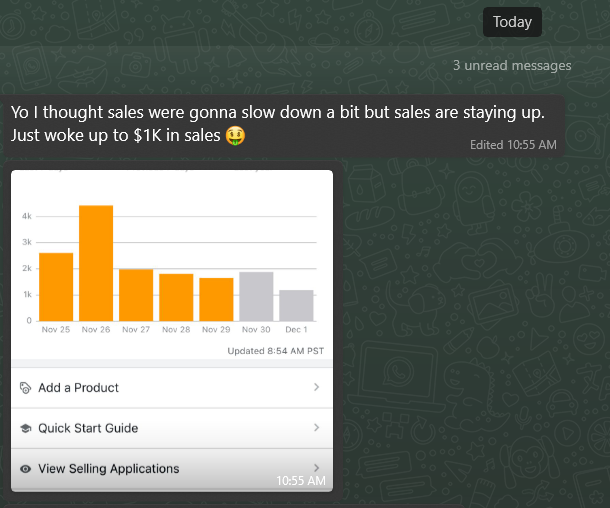Click the "Edited 10:55 AM" message timestamp

pos(513,145)
